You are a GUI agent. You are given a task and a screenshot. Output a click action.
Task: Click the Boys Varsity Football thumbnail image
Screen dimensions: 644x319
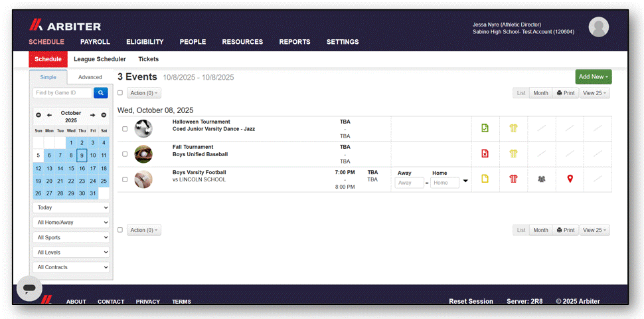click(x=143, y=179)
